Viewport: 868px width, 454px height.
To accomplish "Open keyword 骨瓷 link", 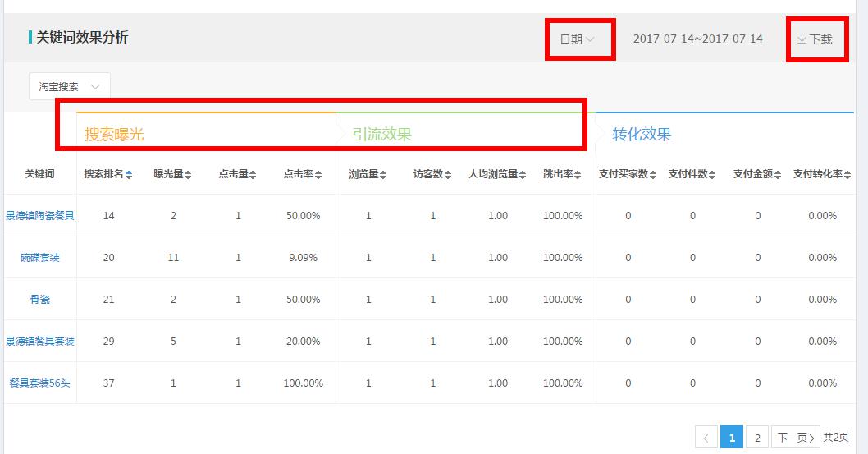I will coord(40,300).
